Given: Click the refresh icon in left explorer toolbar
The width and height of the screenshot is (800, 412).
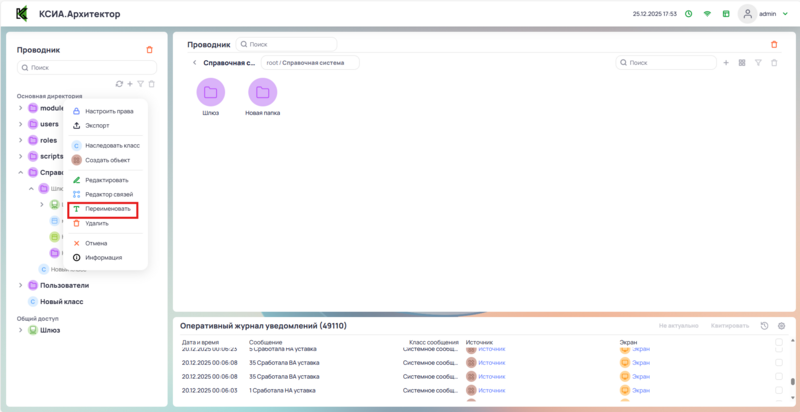Looking at the screenshot, I should [119, 84].
